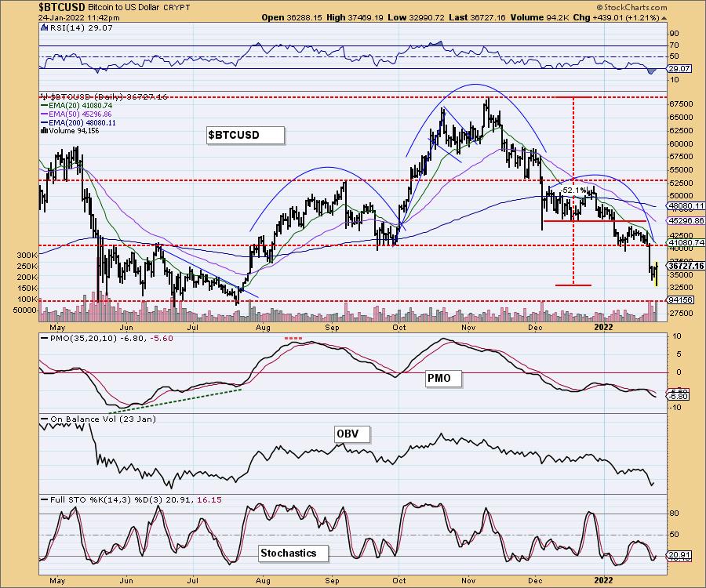The height and width of the screenshot is (588, 706).
Task: Click the 41080.74 price tag on the right axis
Action: (x=686, y=242)
